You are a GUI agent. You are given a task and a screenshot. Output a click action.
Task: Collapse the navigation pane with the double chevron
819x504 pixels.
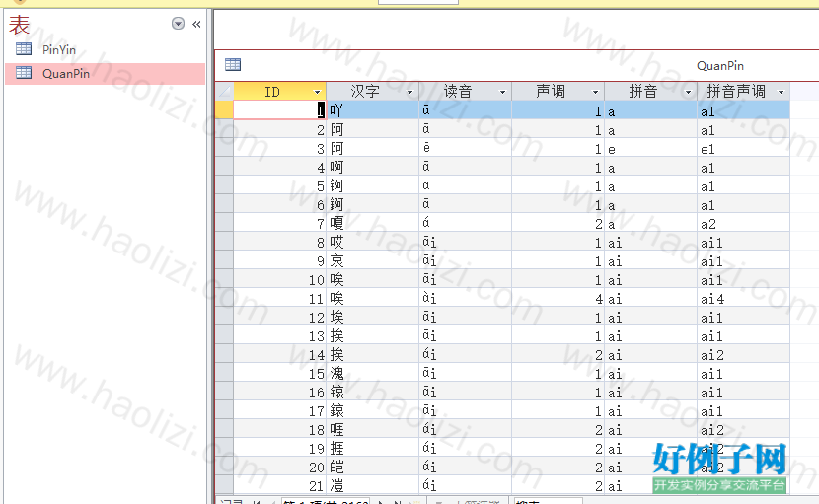coord(196,24)
